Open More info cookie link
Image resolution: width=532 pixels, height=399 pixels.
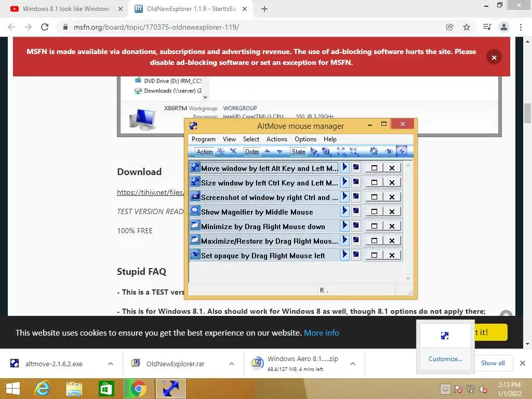click(321, 333)
